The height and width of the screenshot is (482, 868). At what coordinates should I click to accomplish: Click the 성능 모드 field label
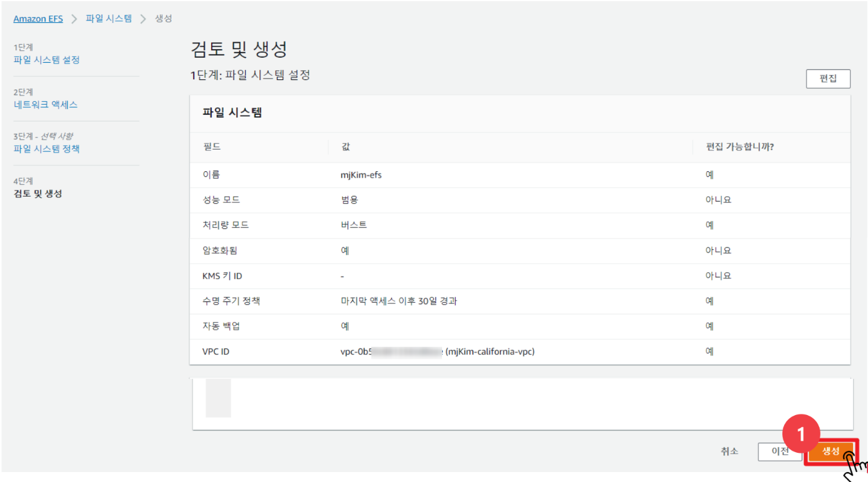tap(221, 200)
